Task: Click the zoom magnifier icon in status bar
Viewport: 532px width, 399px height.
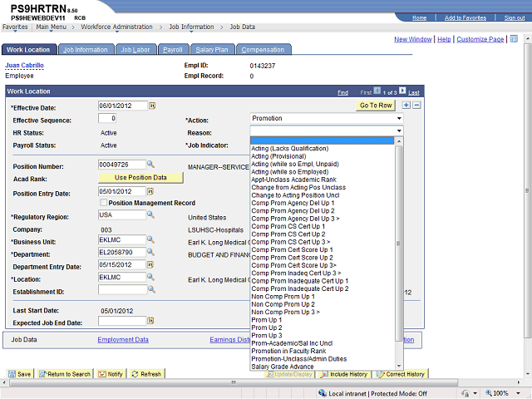Action: pos(489,393)
